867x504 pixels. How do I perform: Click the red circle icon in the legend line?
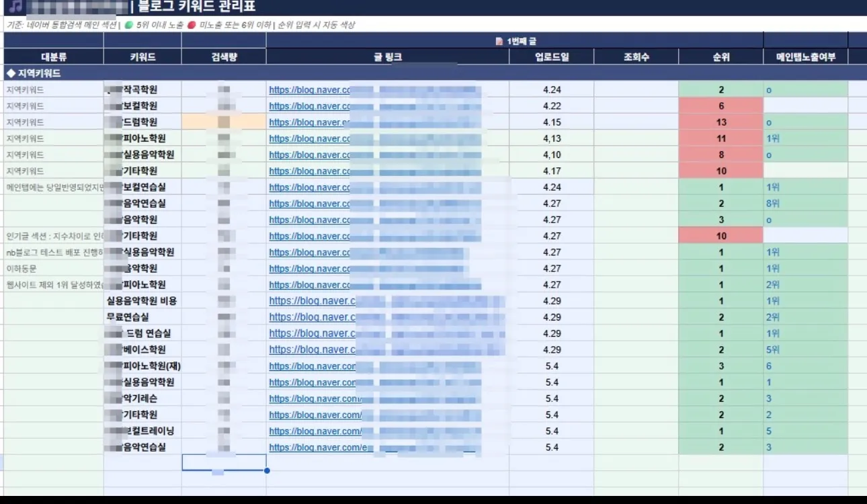(192, 26)
